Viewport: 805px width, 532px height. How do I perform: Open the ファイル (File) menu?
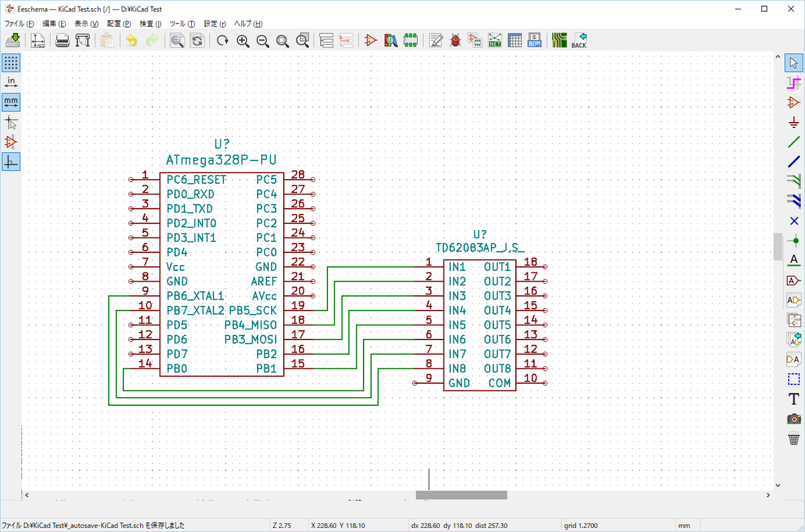pos(19,23)
